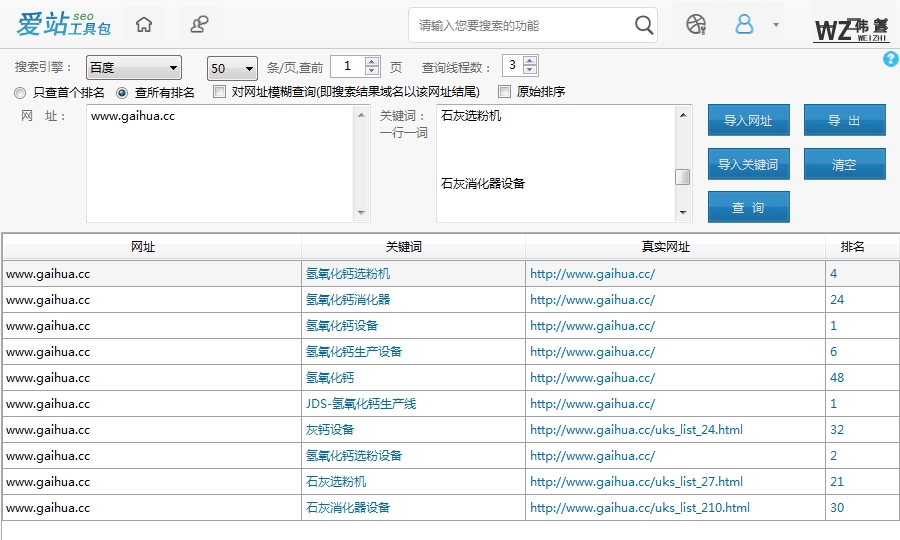Click inside the 网址 text area
The image size is (900, 540).
coord(221,164)
